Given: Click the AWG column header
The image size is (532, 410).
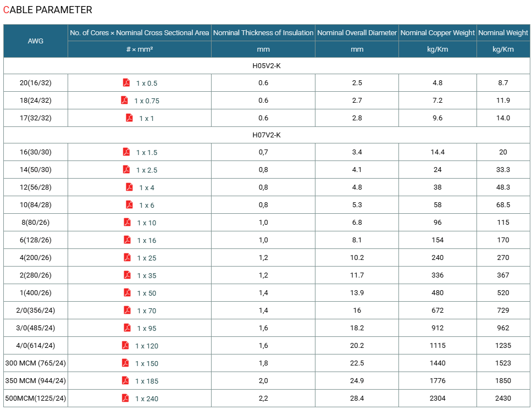Looking at the screenshot, I should coord(36,41).
